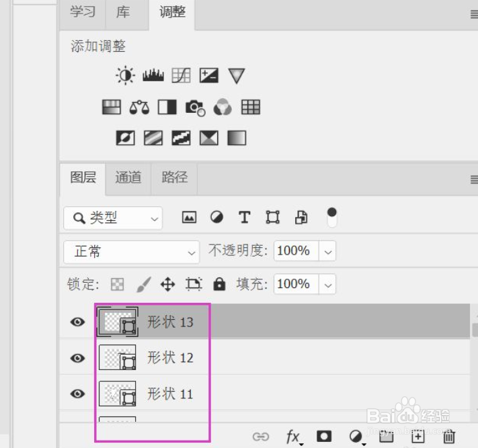478x448 pixels.
Task: Add a Color Balance adjustment
Action: pos(139,107)
